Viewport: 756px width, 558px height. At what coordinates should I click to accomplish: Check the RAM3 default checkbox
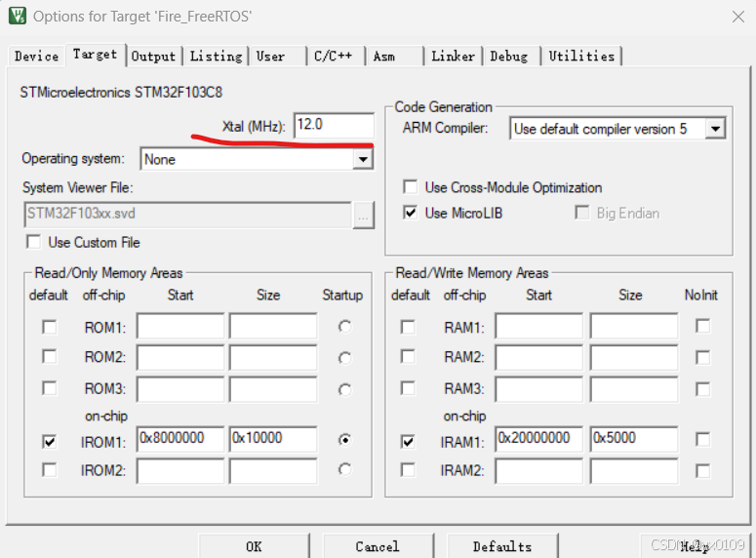click(408, 388)
